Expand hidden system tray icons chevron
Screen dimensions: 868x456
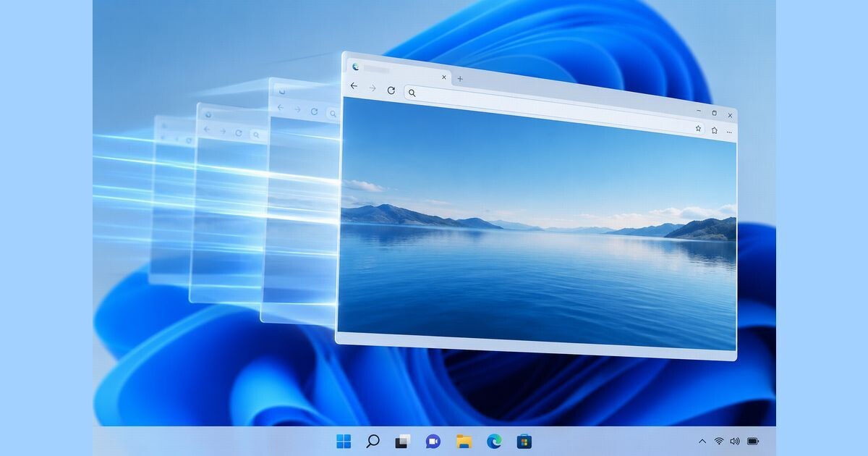(x=702, y=441)
